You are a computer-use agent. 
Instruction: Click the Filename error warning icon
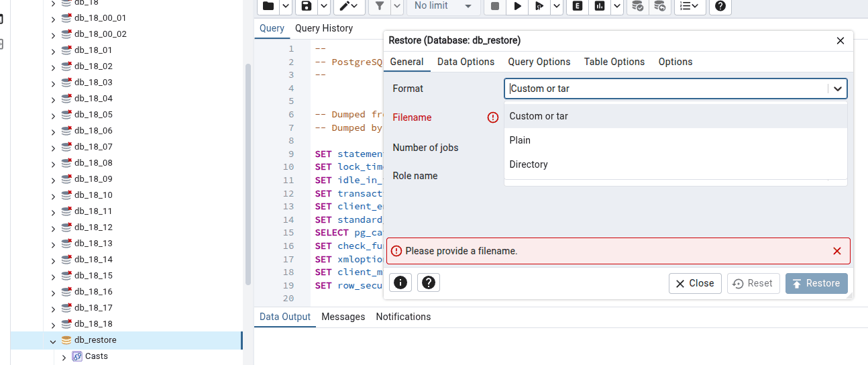493,117
